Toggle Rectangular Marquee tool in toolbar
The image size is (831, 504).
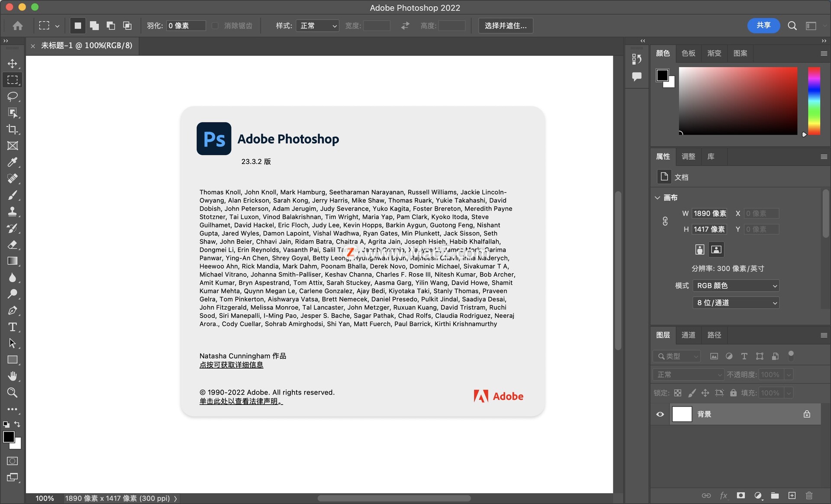coord(13,80)
